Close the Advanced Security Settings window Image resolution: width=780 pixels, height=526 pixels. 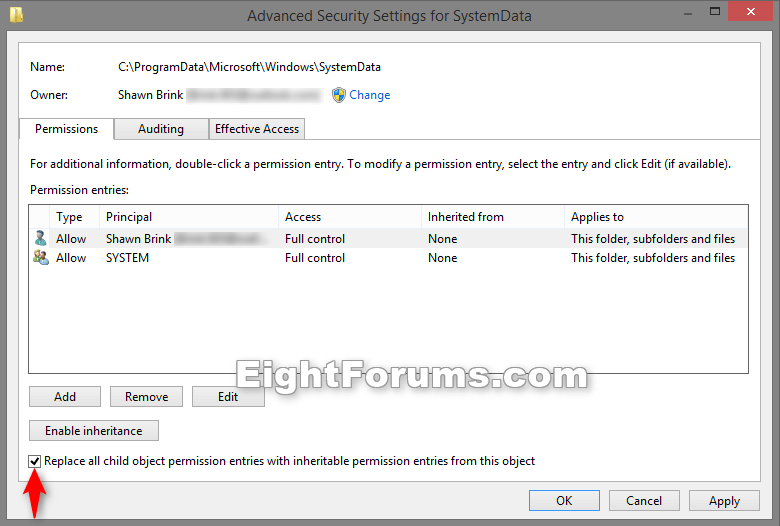[x=750, y=13]
